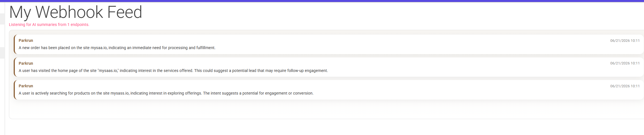Click the empty feed area below the cards
The height and width of the screenshot is (135, 644).
pyautogui.click(x=327, y=109)
